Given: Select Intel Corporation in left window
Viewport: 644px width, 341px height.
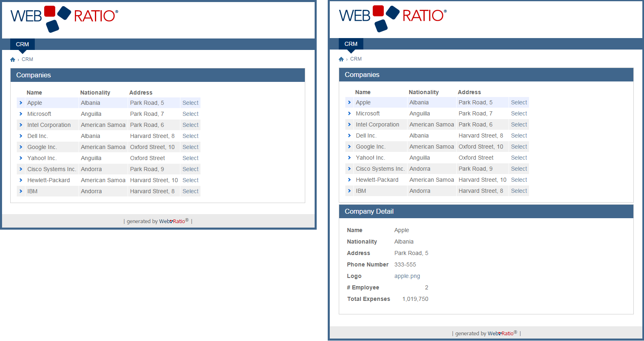Looking at the screenshot, I should (190, 125).
